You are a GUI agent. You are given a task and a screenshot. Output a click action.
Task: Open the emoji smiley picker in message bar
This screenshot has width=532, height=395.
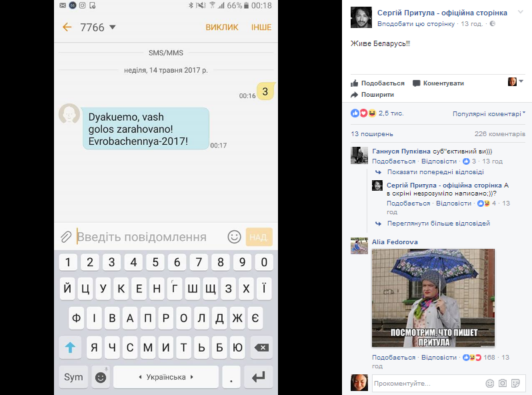[x=234, y=237]
